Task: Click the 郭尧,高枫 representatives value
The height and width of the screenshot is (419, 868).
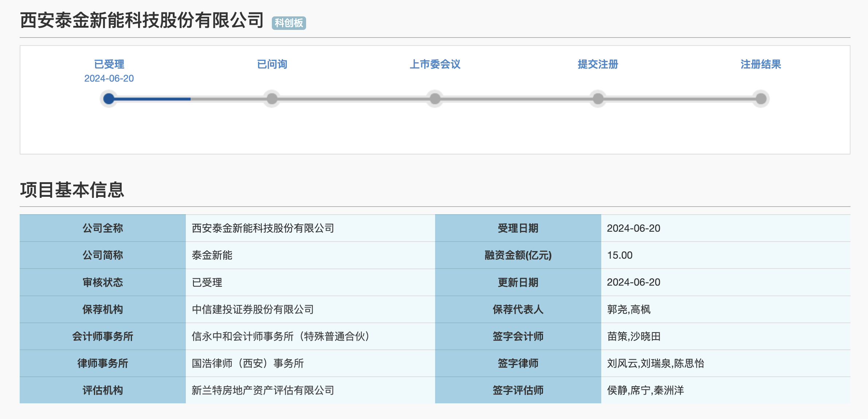Action: point(629,309)
